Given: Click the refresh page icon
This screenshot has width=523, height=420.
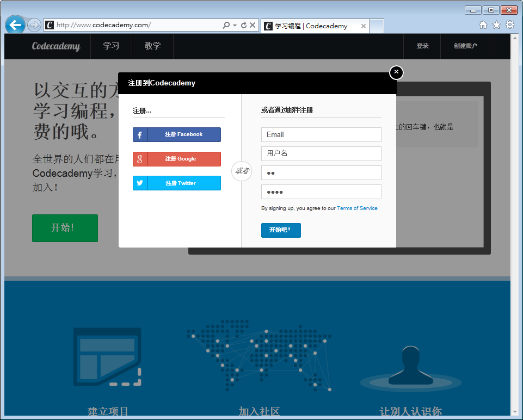Looking at the screenshot, I should [244, 25].
